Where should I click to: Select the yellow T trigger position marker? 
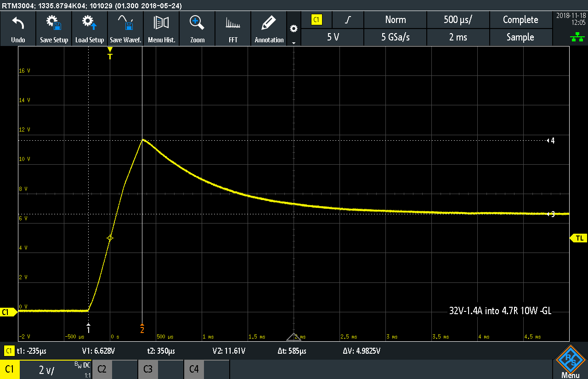pos(110,53)
